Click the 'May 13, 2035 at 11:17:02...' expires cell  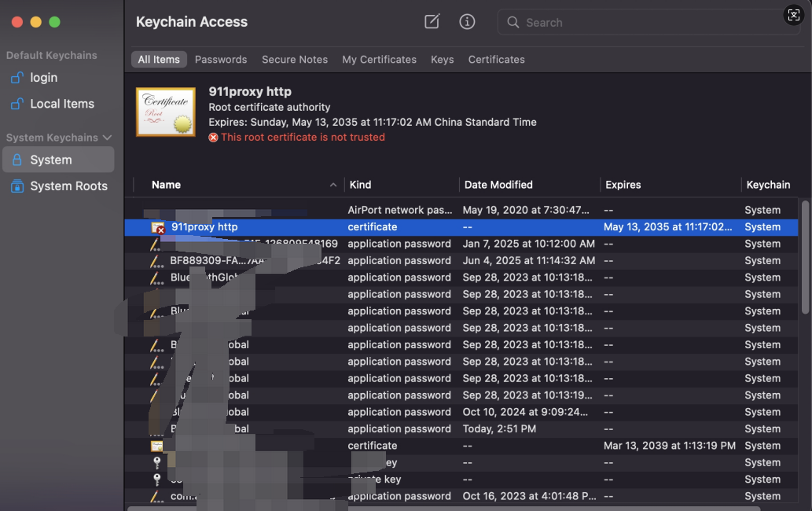(667, 226)
